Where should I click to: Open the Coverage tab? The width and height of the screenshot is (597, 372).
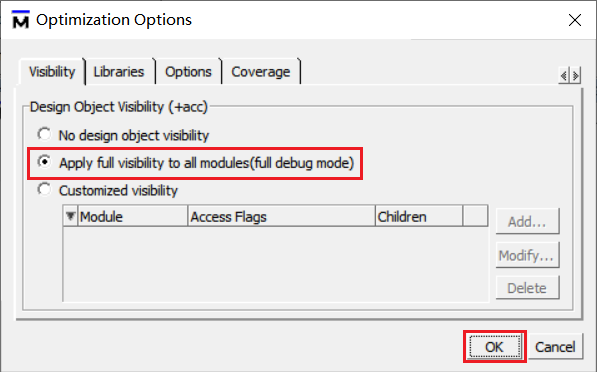point(261,72)
